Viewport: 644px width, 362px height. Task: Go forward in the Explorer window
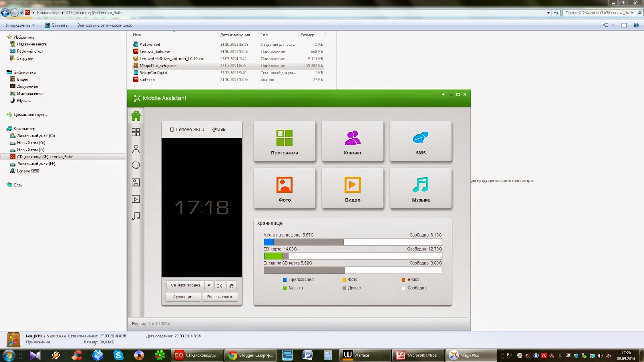[x=14, y=13]
